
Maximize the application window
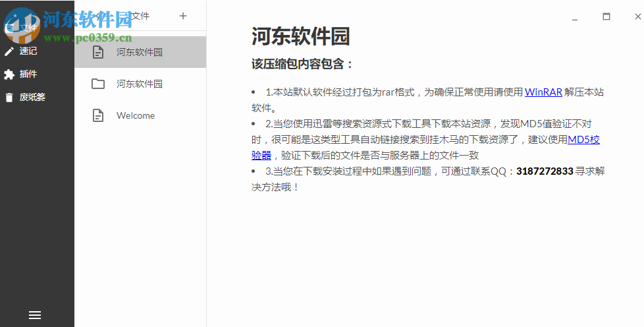pyautogui.click(x=606, y=16)
